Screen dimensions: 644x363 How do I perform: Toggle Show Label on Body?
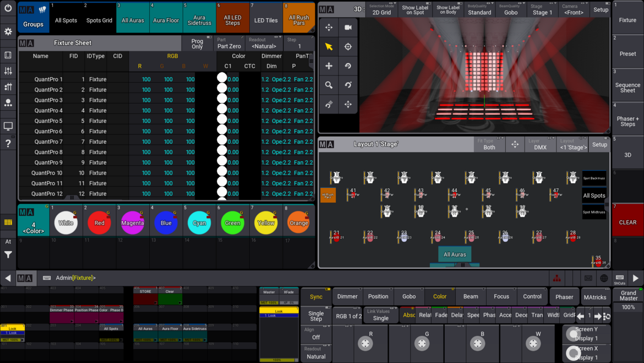point(448,10)
